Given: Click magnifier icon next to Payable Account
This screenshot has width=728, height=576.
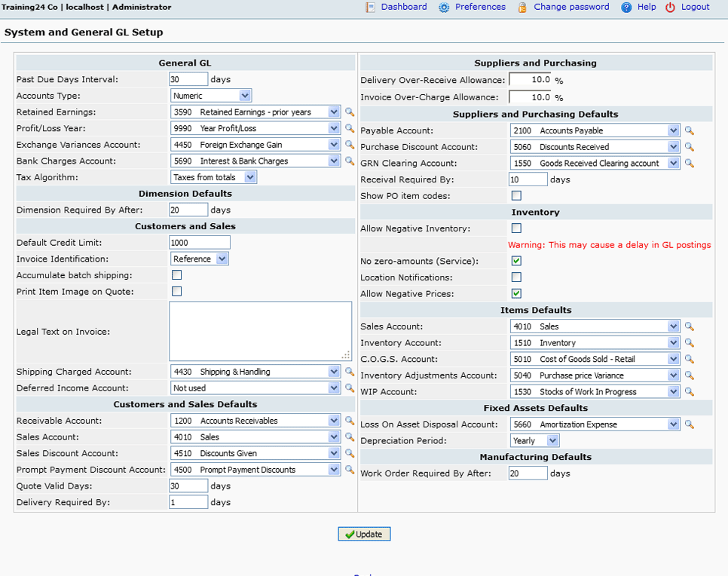Looking at the screenshot, I should [x=689, y=131].
